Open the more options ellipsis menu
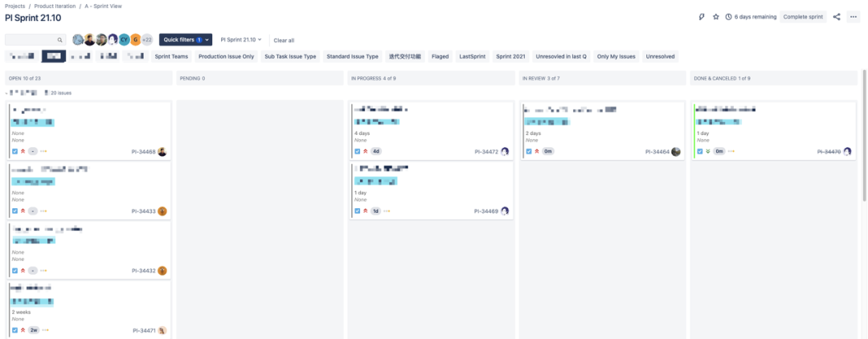Image resolution: width=868 pixels, height=339 pixels. [x=854, y=17]
